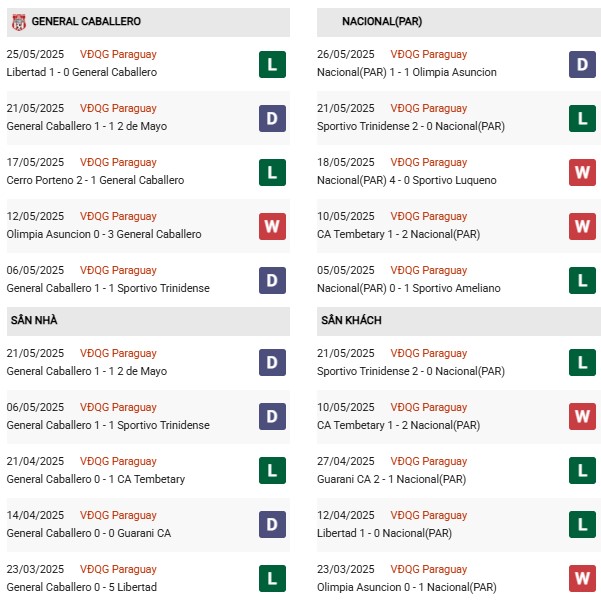
Task: Click the D badge for General Caballero 0-0 Guarani CA
Action: tap(272, 524)
